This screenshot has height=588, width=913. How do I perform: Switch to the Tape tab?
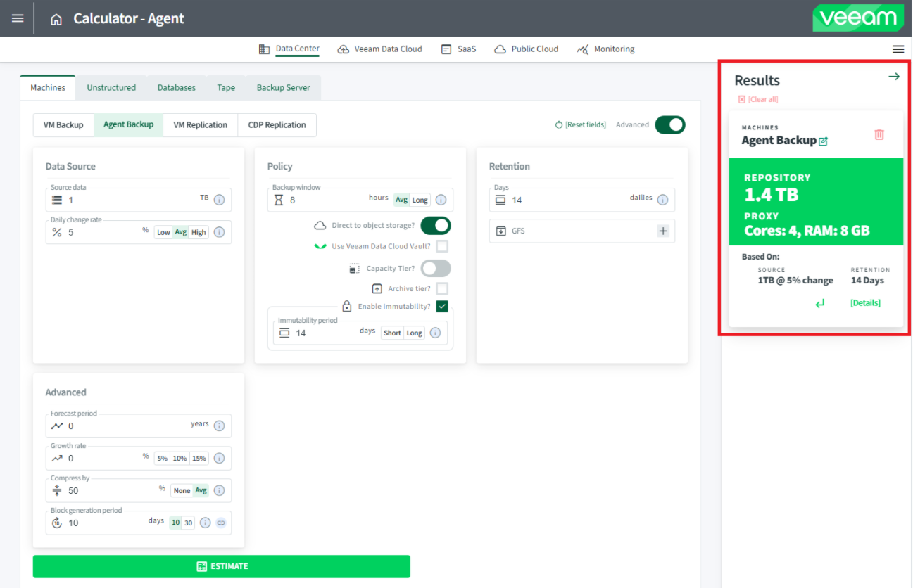coord(226,88)
